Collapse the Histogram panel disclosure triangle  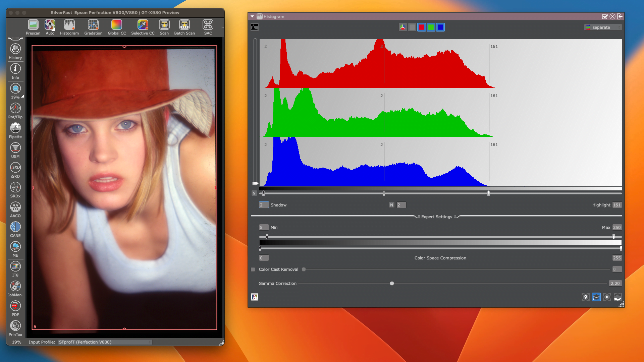pyautogui.click(x=252, y=16)
